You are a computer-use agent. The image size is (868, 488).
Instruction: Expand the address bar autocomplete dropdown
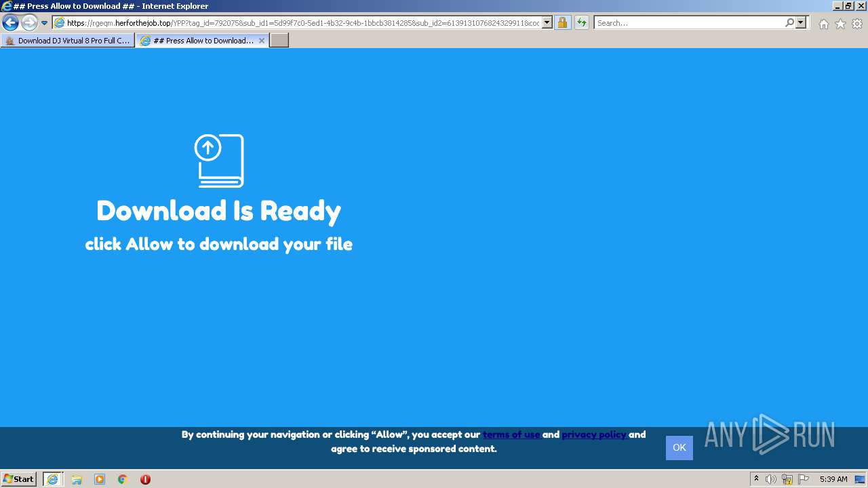point(547,23)
